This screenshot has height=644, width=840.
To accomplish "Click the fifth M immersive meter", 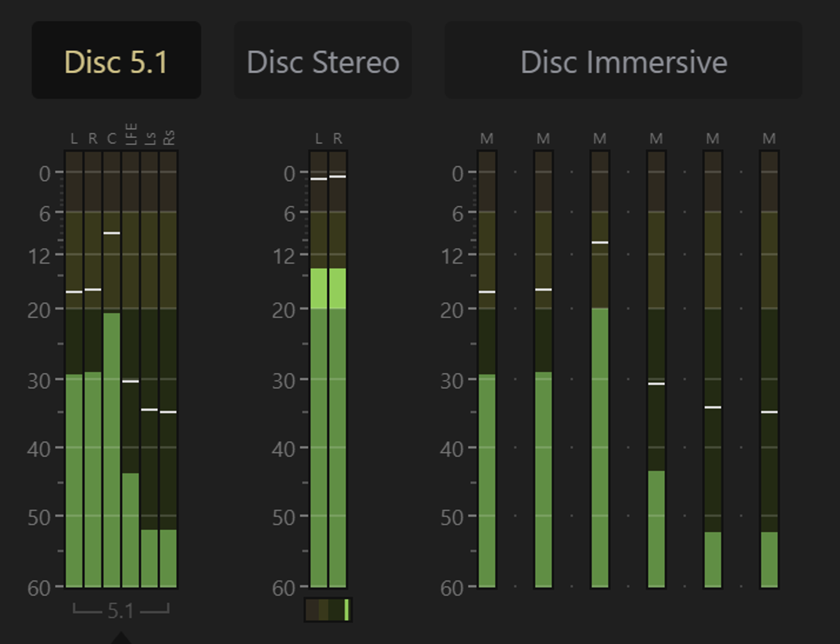I will tap(713, 370).
